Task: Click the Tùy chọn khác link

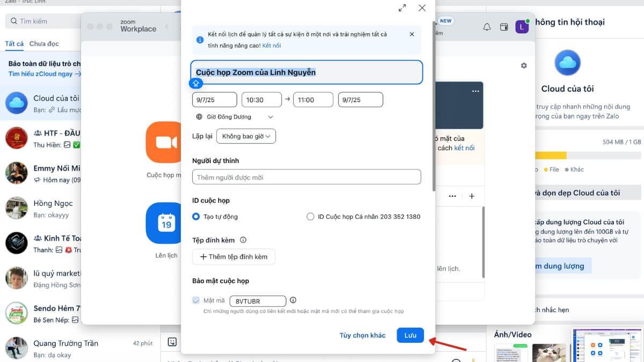Action: [362, 335]
